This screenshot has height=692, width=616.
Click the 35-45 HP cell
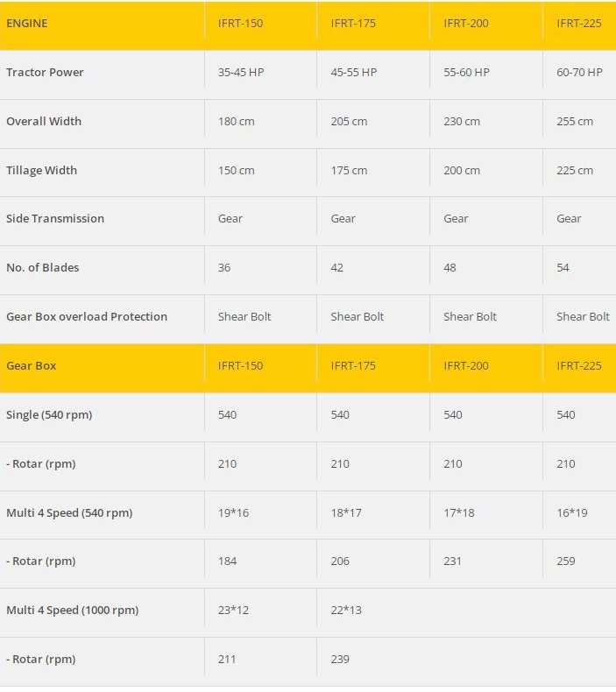(x=241, y=72)
